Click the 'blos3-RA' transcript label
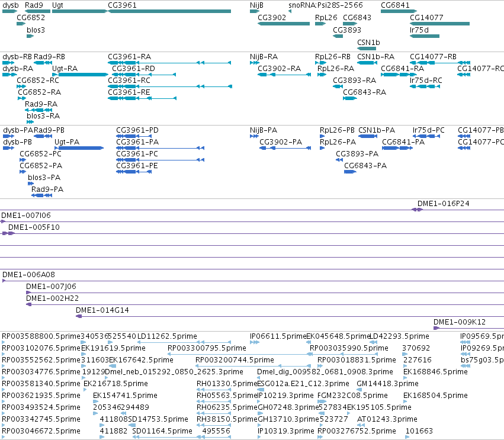Image resolution: width=504 pixels, height=440 pixels. point(43,115)
